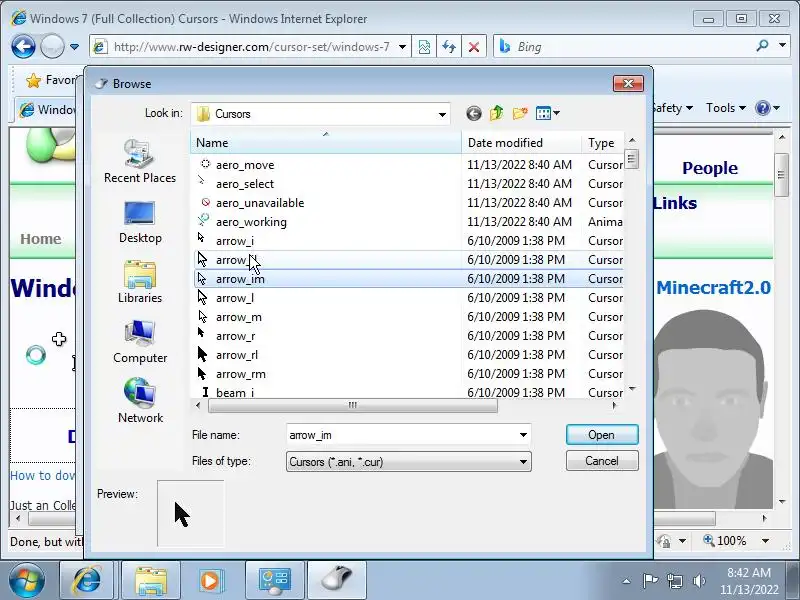Open the Mouse Properties taskbar item
Image resolution: width=800 pixels, height=600 pixels.
[x=337, y=581]
